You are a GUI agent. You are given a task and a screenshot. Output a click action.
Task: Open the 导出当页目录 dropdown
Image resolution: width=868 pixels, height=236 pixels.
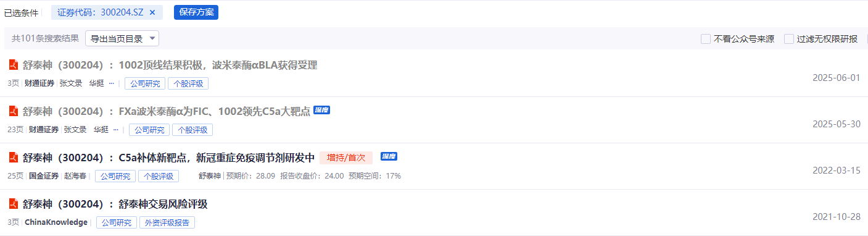click(122, 38)
